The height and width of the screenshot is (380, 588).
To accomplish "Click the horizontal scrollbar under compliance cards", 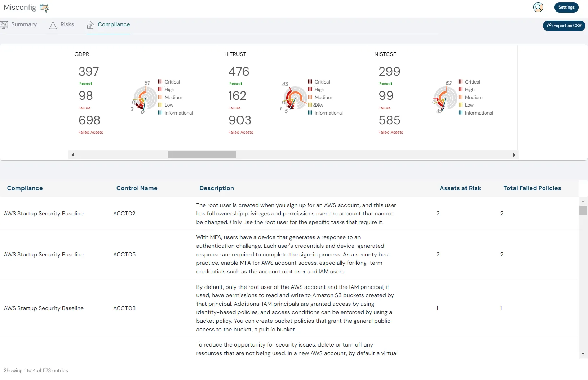I will (202, 155).
